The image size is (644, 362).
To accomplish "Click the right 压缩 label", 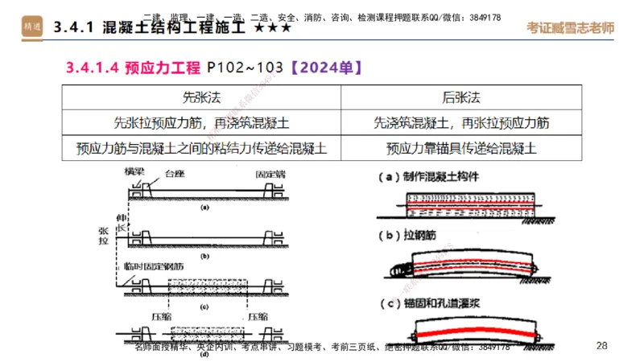I will [x=258, y=317].
